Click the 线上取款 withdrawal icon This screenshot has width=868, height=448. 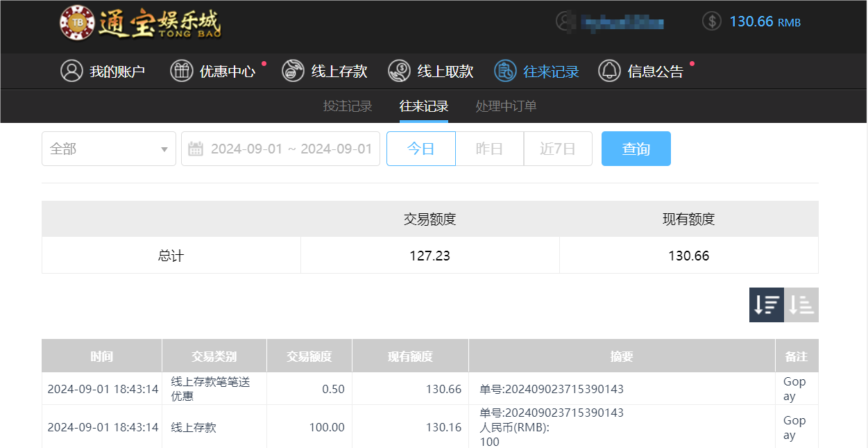pos(399,70)
